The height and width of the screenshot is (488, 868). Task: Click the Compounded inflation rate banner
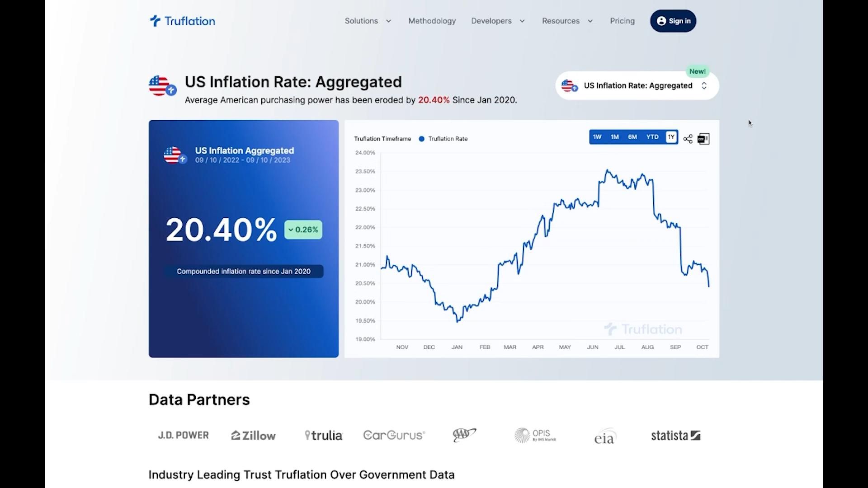click(x=243, y=271)
